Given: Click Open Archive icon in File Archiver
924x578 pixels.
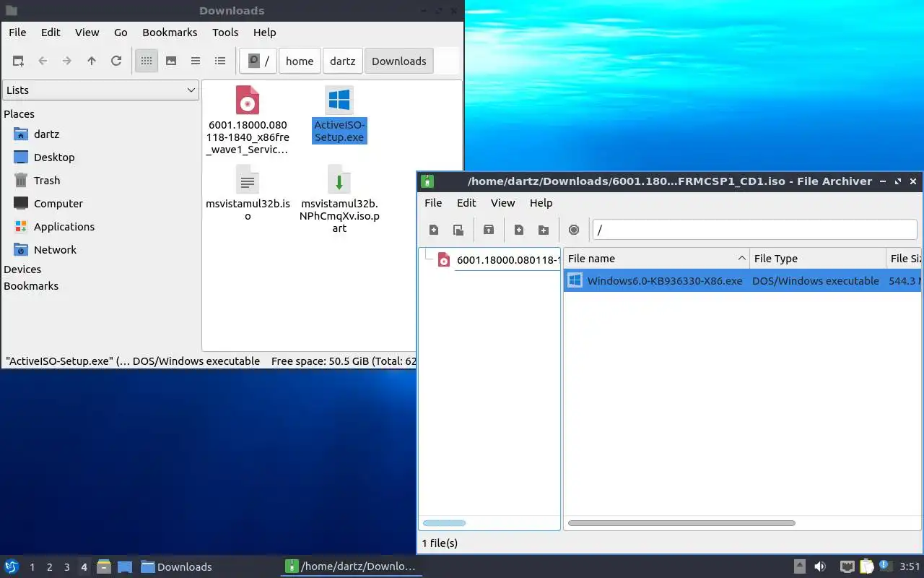Looking at the screenshot, I should (458, 230).
